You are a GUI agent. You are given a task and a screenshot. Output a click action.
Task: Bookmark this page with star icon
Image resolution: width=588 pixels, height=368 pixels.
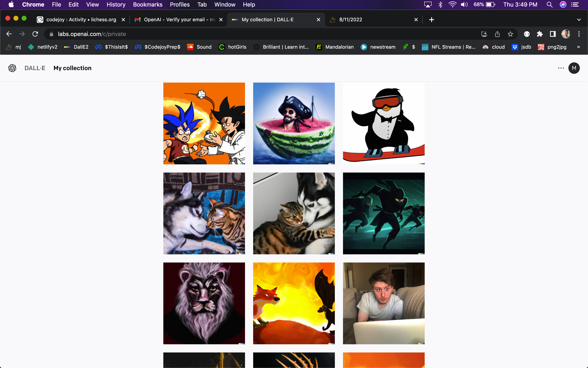pos(510,34)
